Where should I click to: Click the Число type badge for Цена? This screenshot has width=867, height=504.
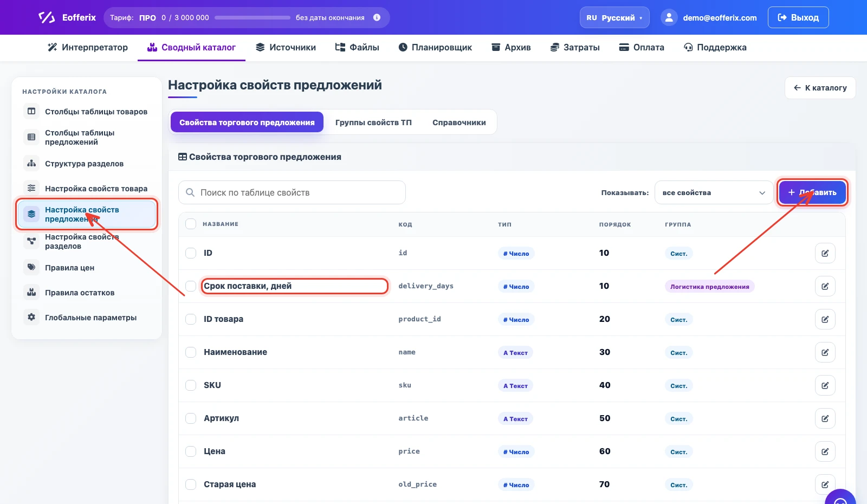pyautogui.click(x=516, y=452)
